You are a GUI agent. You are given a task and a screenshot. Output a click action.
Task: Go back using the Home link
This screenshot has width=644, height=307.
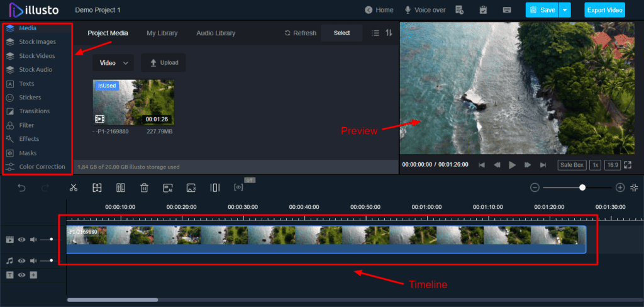[x=379, y=10]
